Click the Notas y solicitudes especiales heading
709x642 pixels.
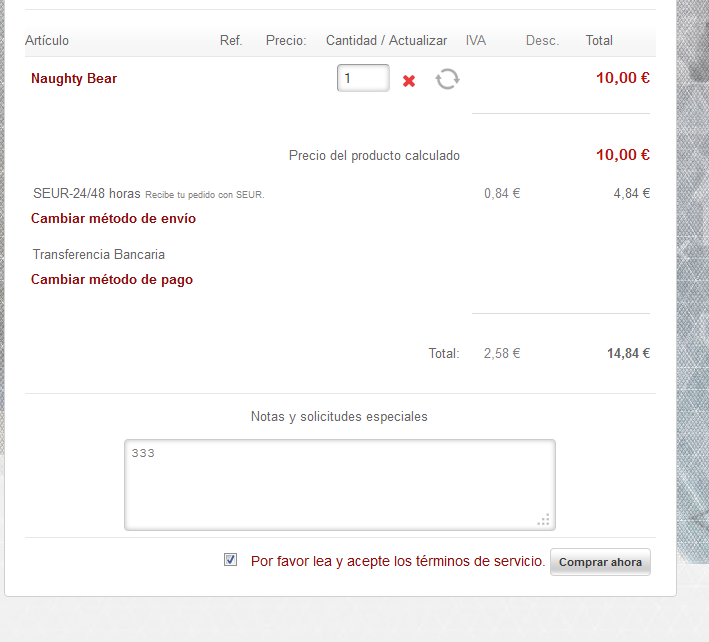click(339, 416)
